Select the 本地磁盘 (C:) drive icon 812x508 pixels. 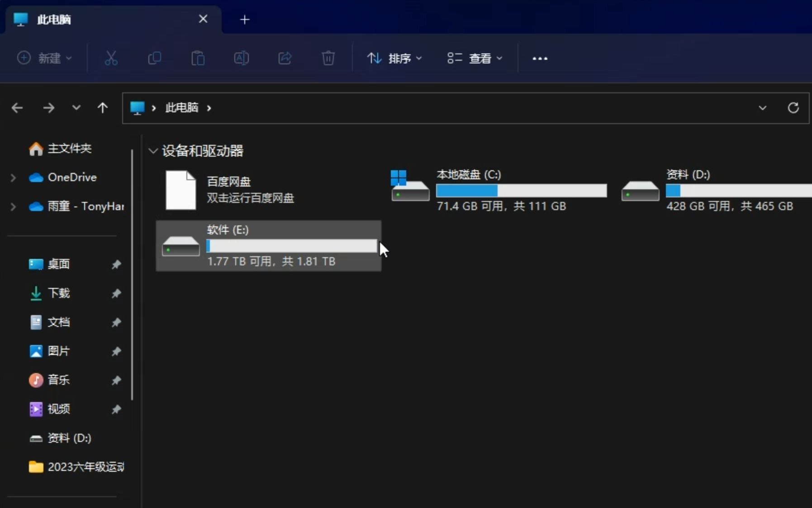coord(410,186)
